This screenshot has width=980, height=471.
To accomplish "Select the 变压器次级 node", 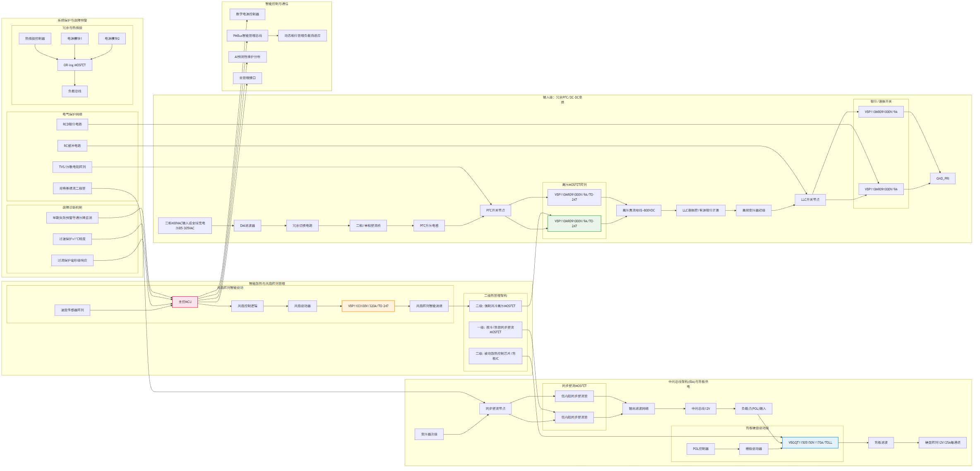I will coord(429,434).
